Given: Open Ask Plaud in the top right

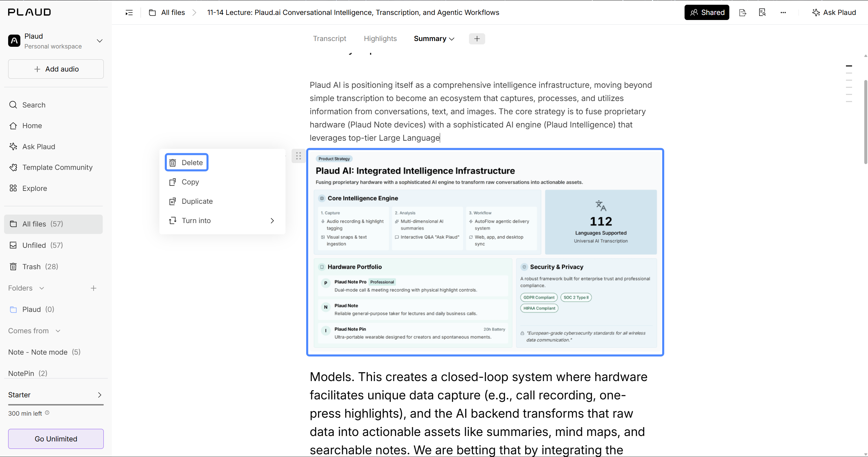Looking at the screenshot, I should [834, 13].
